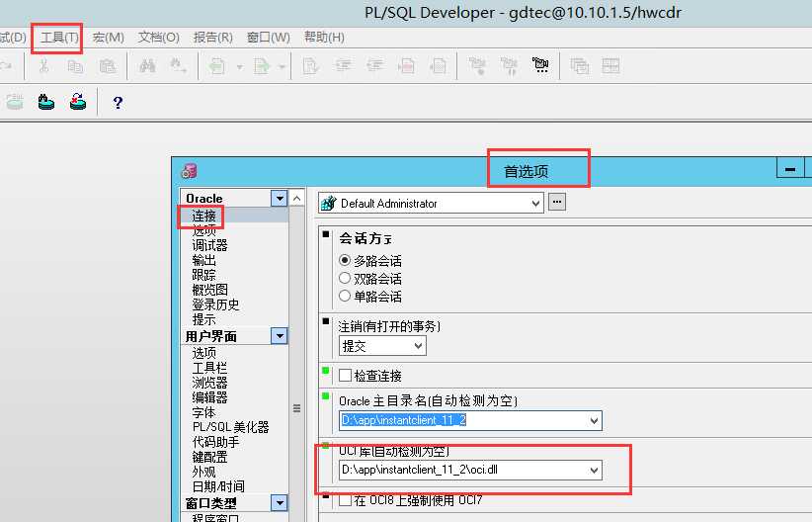Minimize the 首选项 dialog

tap(789, 168)
